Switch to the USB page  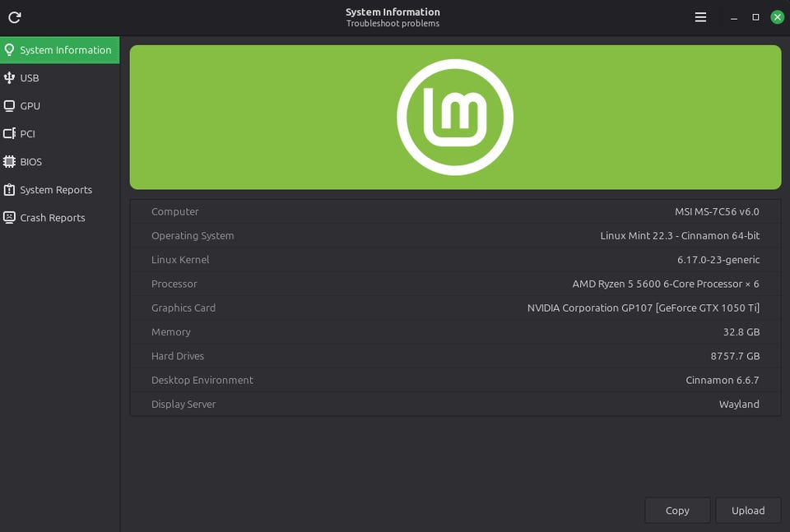pyautogui.click(x=59, y=77)
